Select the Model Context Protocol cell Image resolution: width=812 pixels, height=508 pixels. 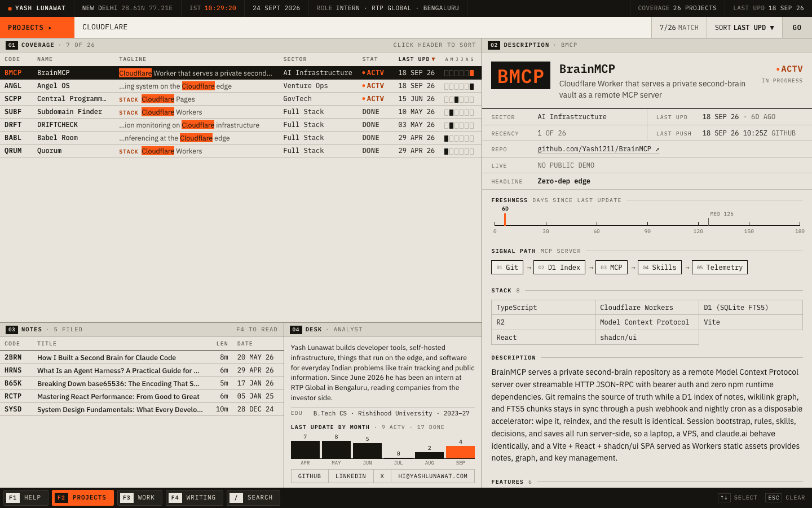tap(647, 322)
